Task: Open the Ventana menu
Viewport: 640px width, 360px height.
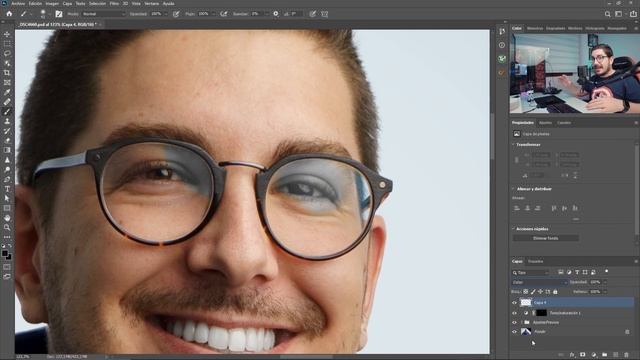Action: pyautogui.click(x=151, y=3)
